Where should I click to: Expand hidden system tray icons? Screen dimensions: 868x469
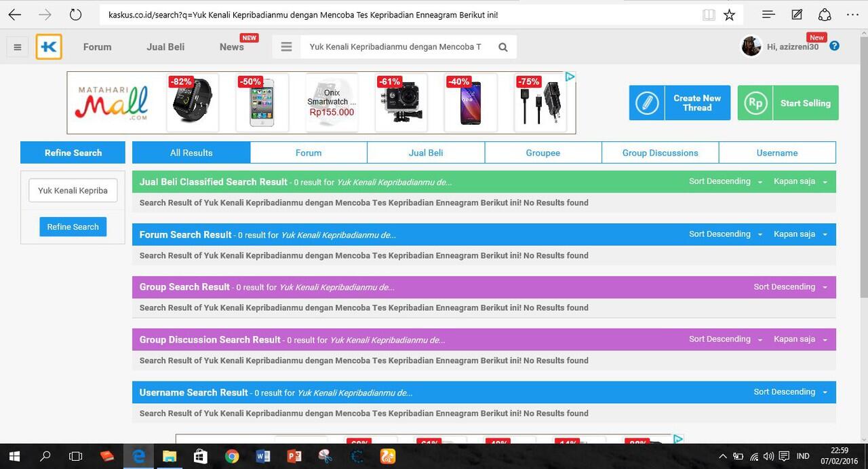(x=723, y=456)
